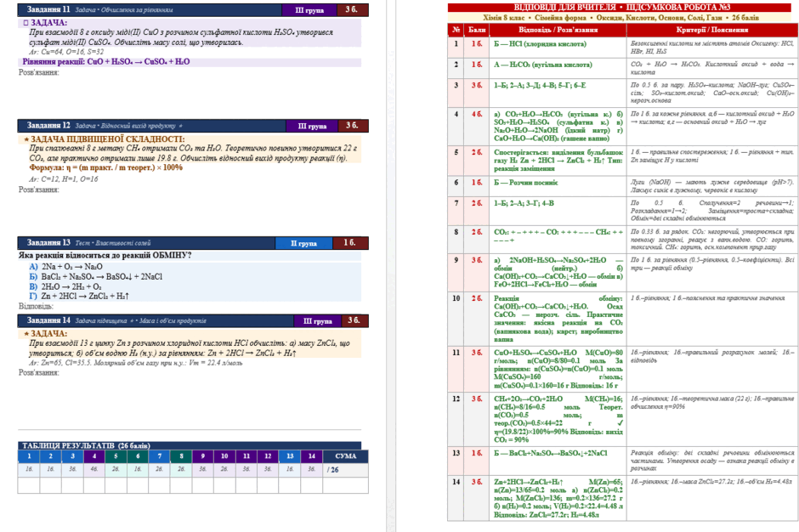This screenshot has width=799, height=532.
Task: Click the 'ТАБЛИЦЯ РЕЗУЛЬТАТІВ (26 балів)' title
Action: click(x=86, y=445)
